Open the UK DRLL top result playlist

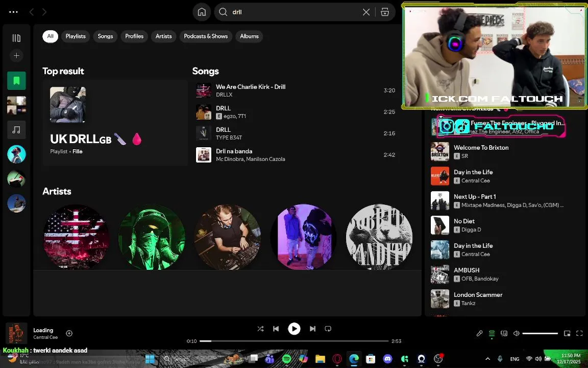115,123
